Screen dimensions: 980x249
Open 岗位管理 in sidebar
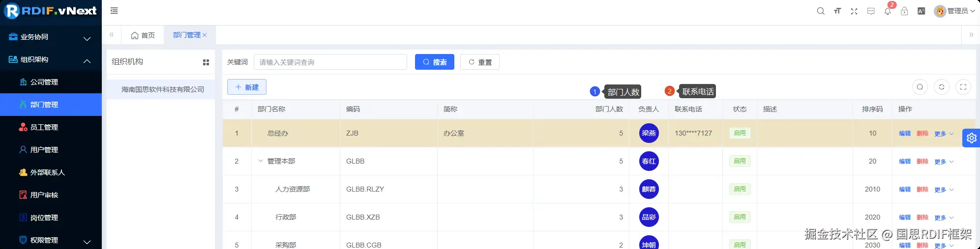51,218
